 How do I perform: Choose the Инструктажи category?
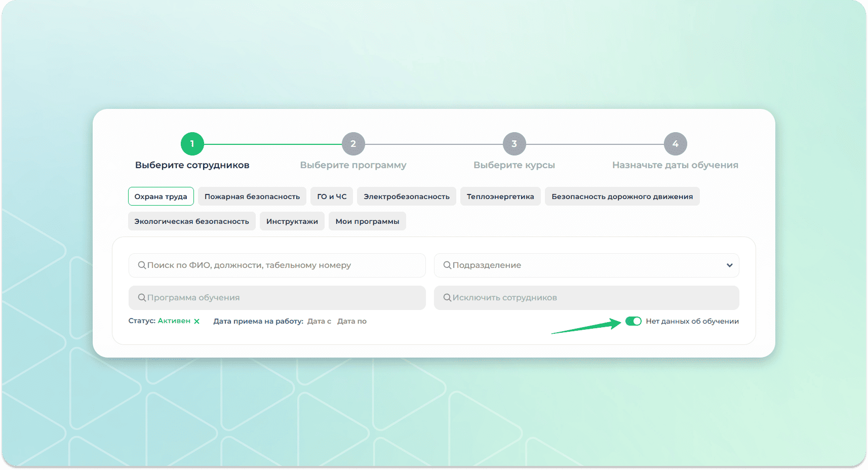point(292,221)
